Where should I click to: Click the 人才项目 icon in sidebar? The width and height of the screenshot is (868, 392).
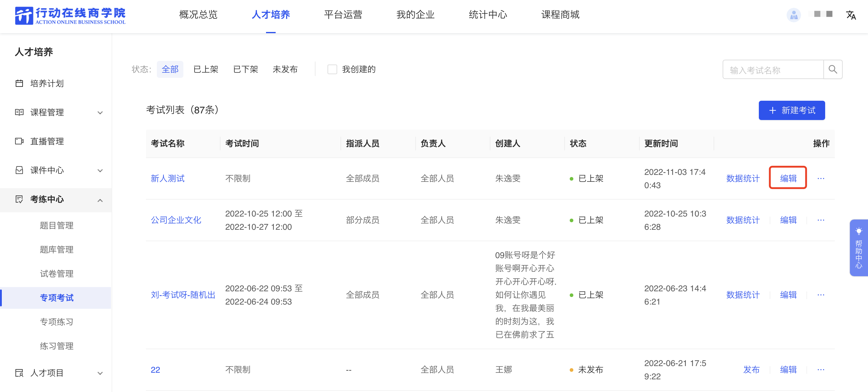point(19,373)
